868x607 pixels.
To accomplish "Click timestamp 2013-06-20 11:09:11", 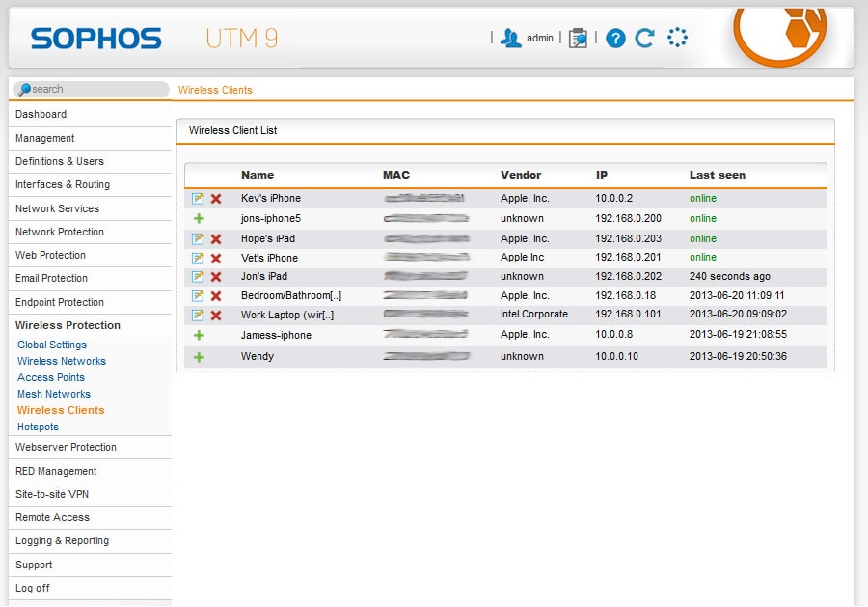I will click(737, 295).
